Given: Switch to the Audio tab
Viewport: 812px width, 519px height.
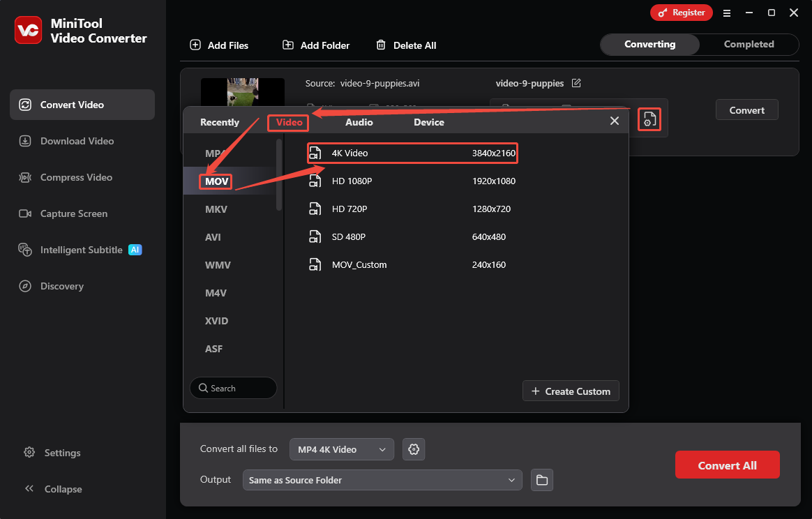Looking at the screenshot, I should [359, 121].
